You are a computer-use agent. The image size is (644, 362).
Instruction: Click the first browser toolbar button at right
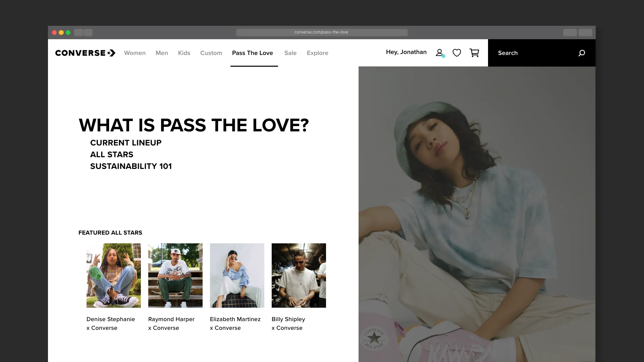(x=570, y=33)
